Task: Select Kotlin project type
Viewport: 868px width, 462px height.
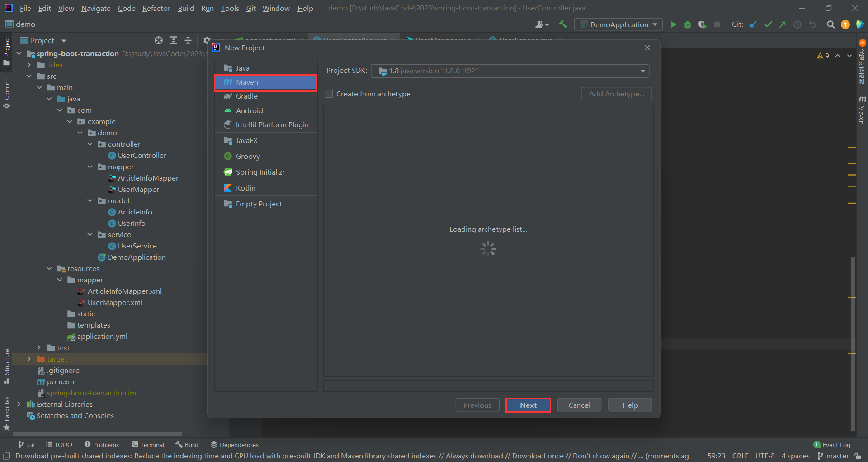Action: point(266,188)
